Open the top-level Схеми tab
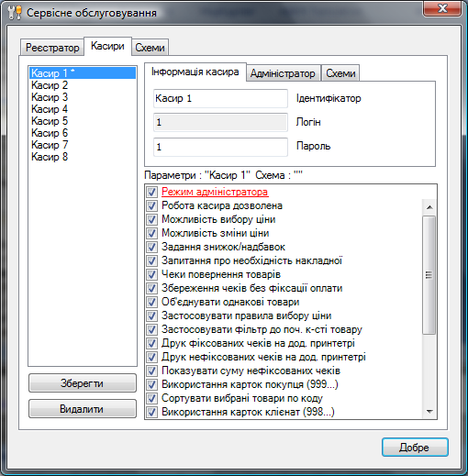 coord(150,48)
